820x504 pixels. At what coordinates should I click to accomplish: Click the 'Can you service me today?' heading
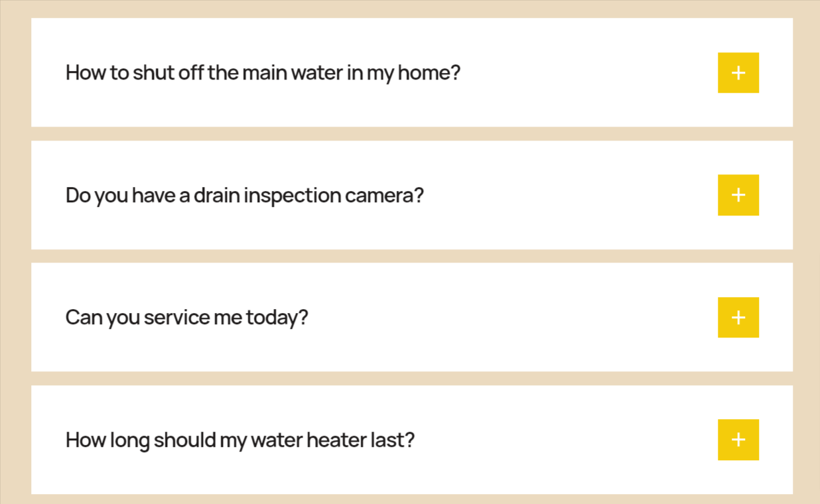186,318
